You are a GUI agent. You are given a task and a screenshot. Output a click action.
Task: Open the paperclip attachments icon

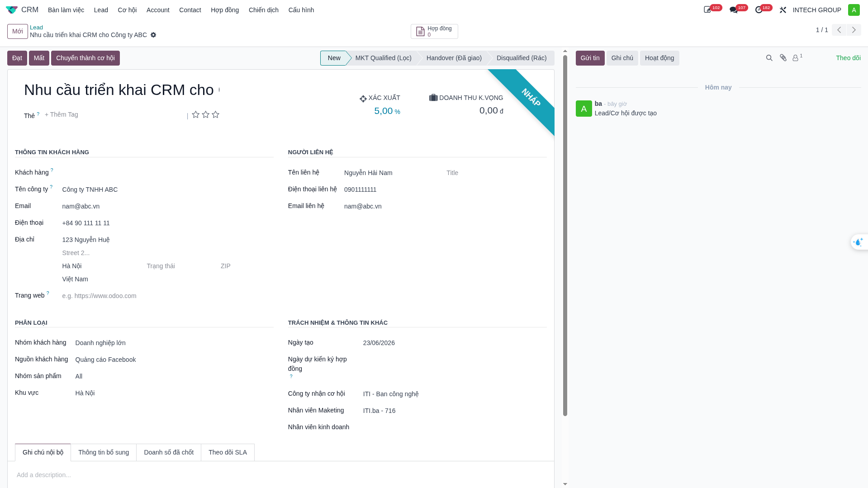tap(783, 58)
